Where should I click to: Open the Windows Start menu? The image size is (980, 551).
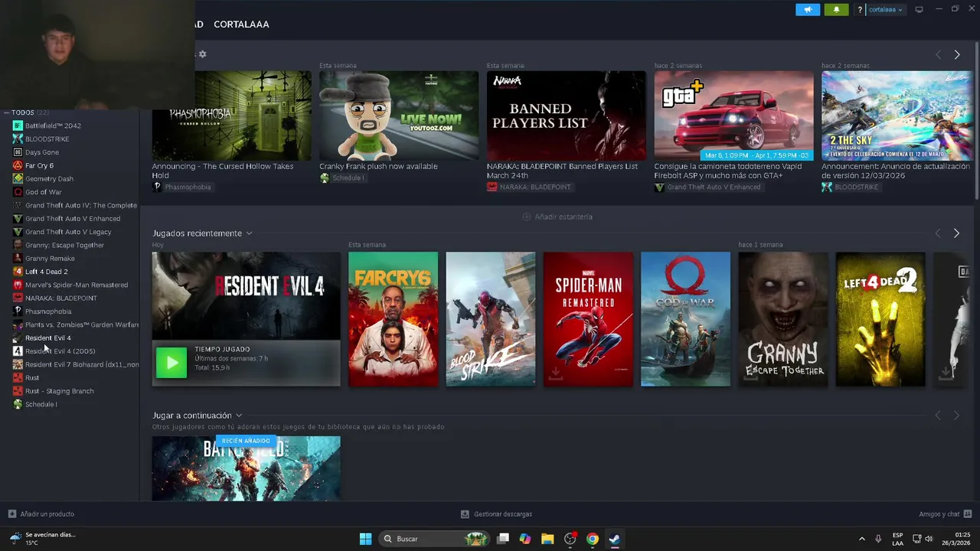(x=365, y=539)
